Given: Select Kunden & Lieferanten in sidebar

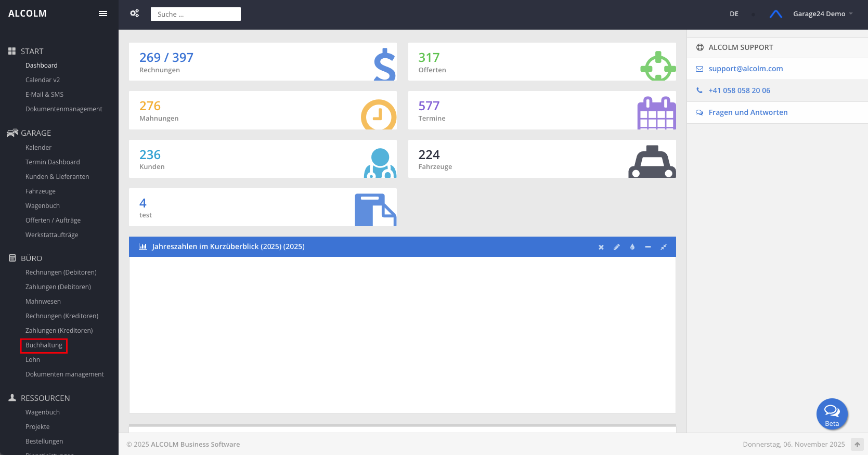Looking at the screenshot, I should tap(57, 177).
